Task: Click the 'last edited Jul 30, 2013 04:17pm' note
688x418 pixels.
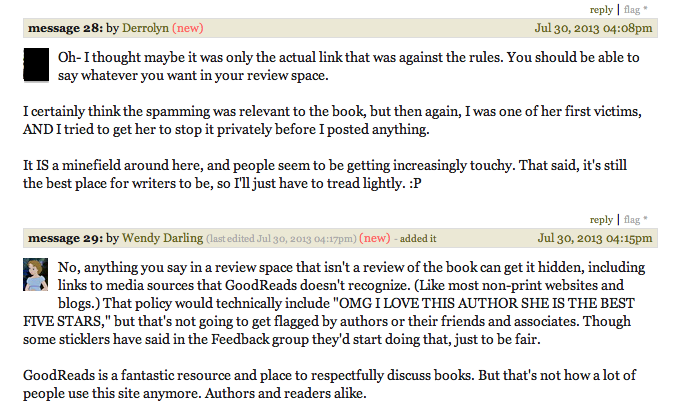Action: [x=281, y=238]
